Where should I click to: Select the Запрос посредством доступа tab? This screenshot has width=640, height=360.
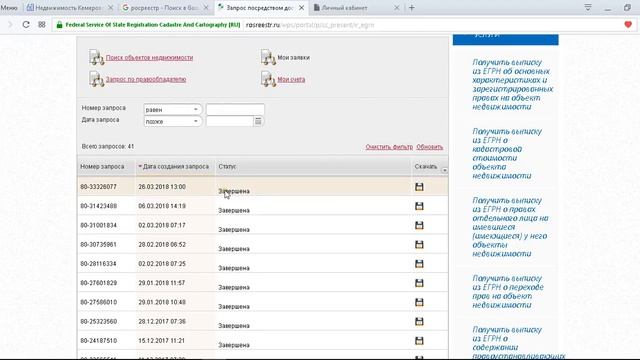260,8
